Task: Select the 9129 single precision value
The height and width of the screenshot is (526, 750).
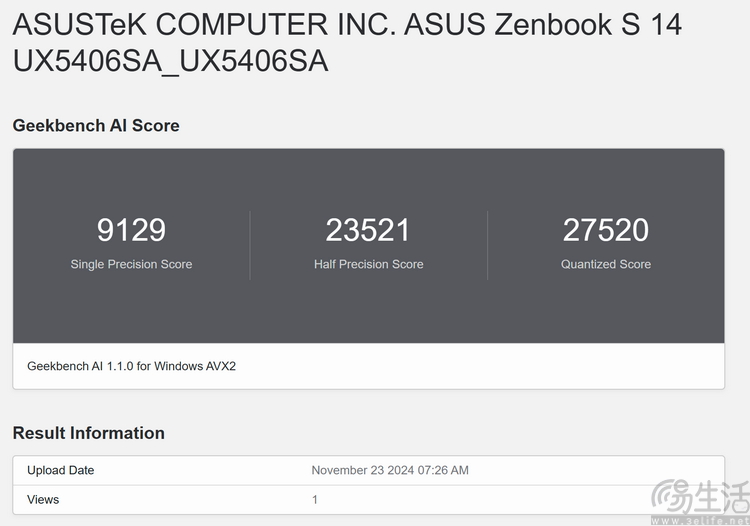Action: 131,230
